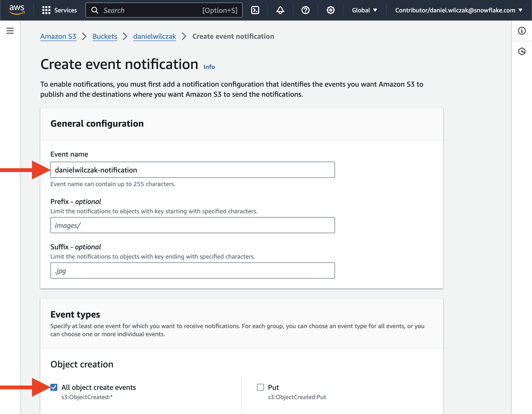Click the hexagon icon in right sidebar
532x414 pixels.
pyautogui.click(x=522, y=51)
